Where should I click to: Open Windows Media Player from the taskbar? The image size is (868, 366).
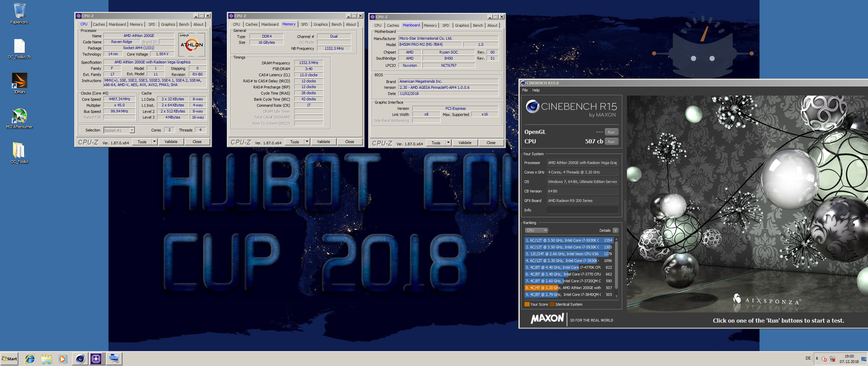pos(63,359)
